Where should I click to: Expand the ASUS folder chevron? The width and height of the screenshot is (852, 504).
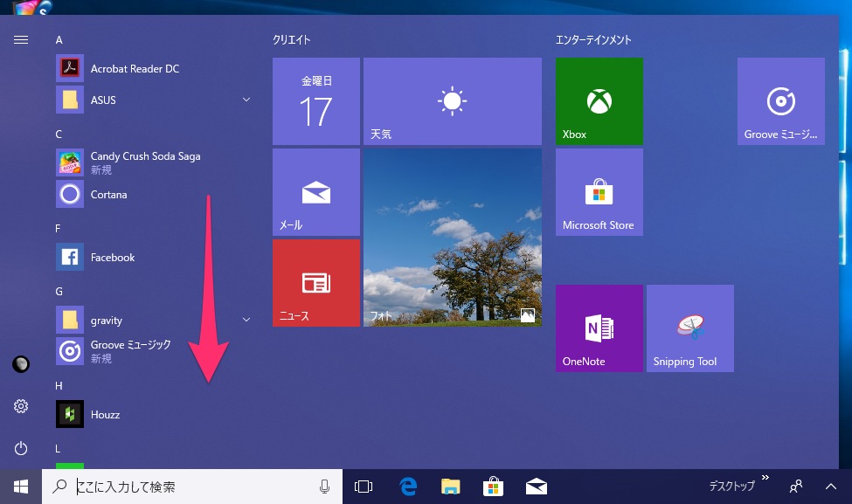[x=246, y=100]
